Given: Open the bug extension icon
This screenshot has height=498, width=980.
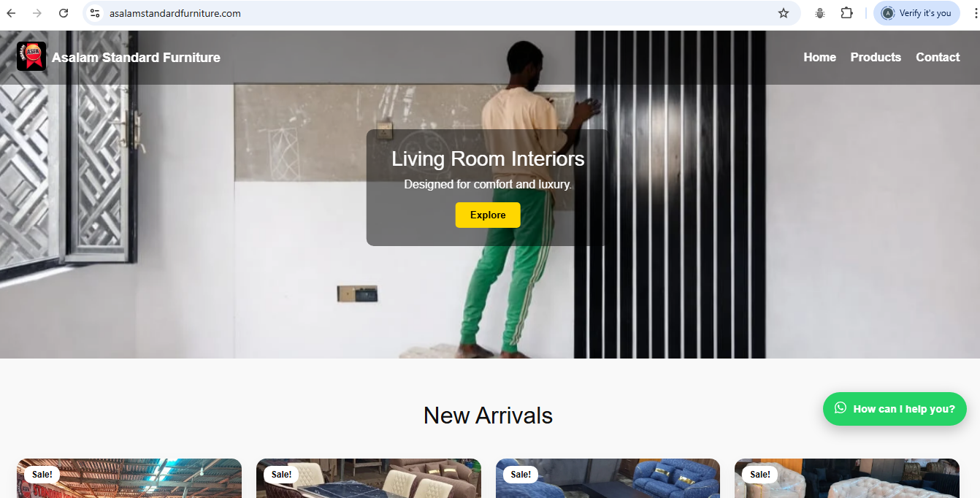Looking at the screenshot, I should 820,13.
